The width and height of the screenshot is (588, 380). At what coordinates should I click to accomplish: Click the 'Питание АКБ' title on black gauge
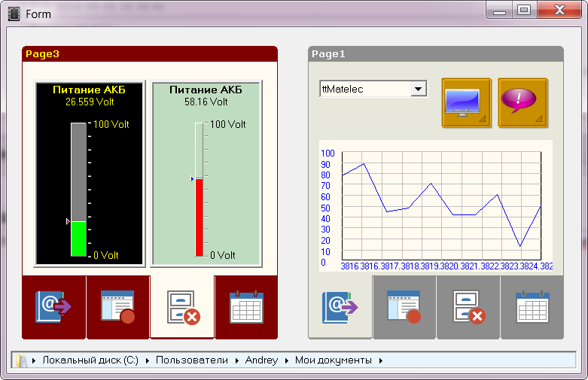pyautogui.click(x=90, y=90)
